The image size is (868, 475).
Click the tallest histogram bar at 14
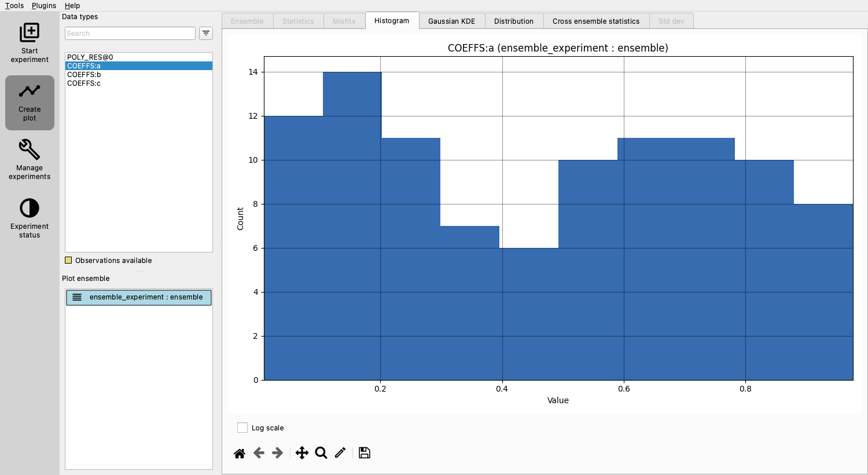click(352, 226)
